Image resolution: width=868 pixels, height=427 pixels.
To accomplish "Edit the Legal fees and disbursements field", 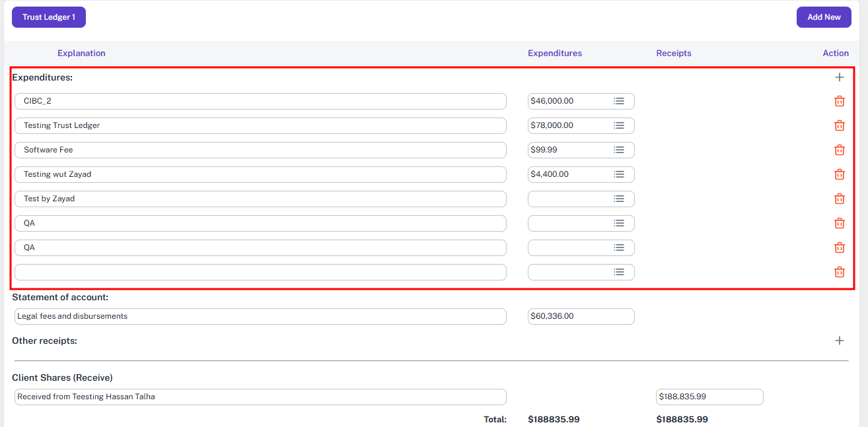I will [x=260, y=316].
